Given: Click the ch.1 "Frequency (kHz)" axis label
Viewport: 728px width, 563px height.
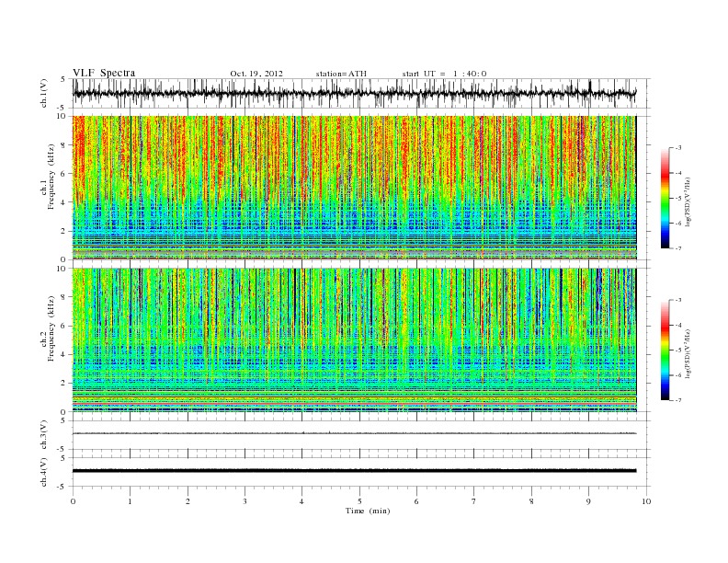Looking at the screenshot, I should pos(51,177).
